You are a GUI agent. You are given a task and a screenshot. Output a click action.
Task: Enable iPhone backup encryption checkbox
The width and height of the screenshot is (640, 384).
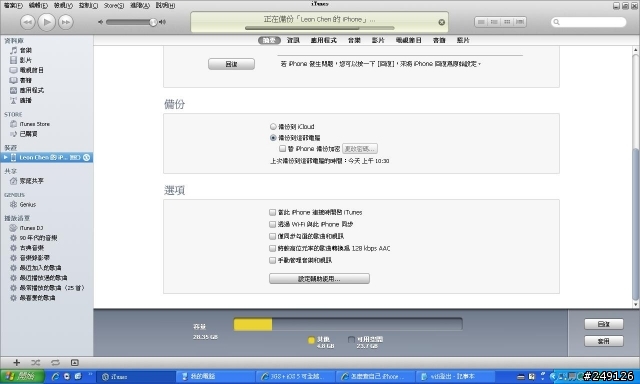tap(282, 149)
